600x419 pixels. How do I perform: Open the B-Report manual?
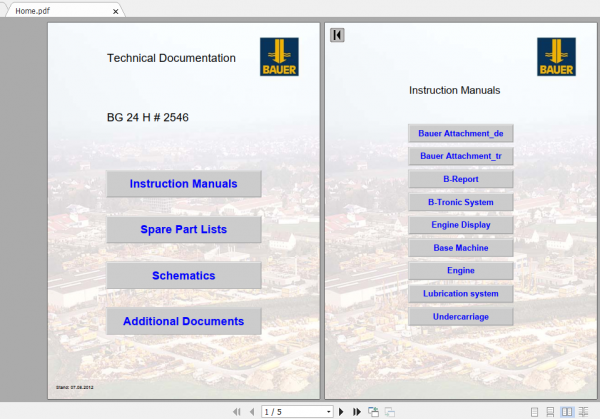click(x=461, y=179)
